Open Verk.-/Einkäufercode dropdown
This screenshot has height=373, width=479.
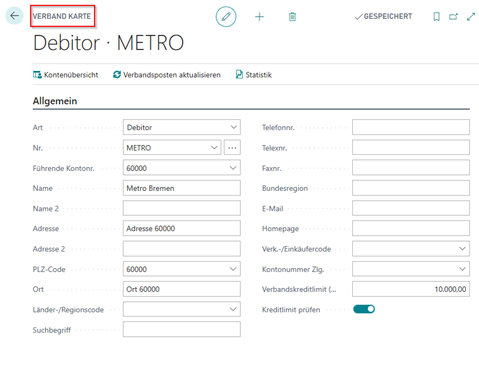click(462, 249)
